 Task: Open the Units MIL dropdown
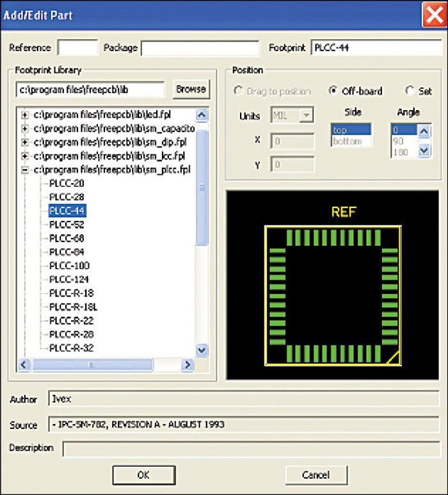(307, 116)
